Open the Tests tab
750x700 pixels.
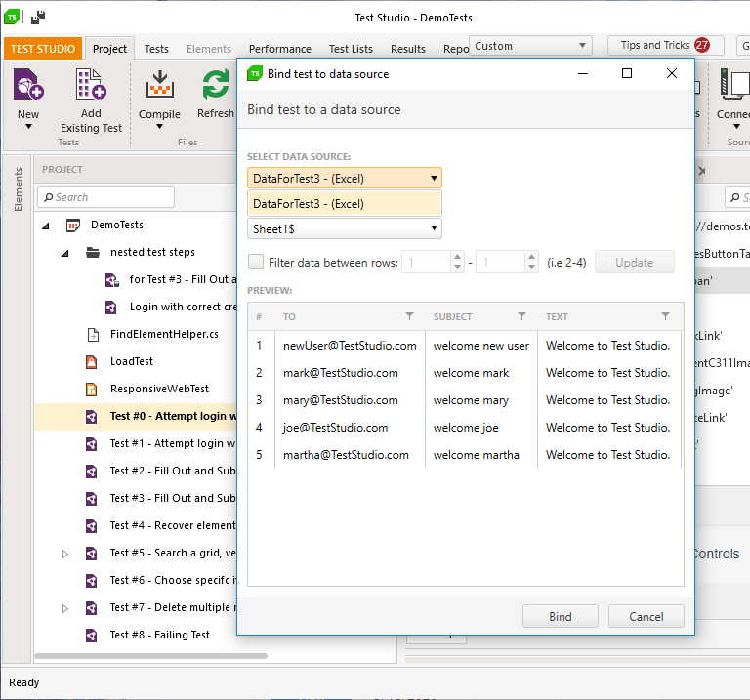pyautogui.click(x=156, y=49)
